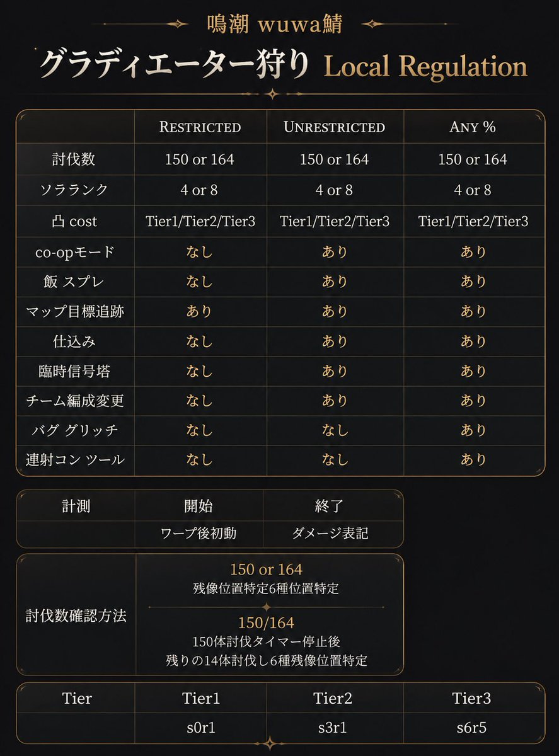Click the ワープ後初動 cell
Viewport: 559px width, 756px height.
(x=199, y=533)
